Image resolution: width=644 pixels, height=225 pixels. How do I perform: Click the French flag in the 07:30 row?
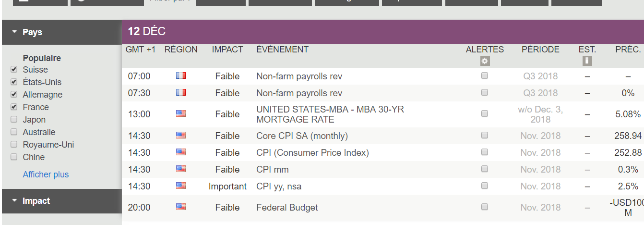(181, 93)
